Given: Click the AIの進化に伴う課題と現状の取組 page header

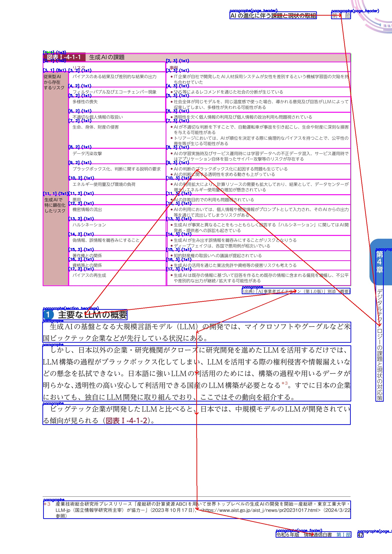Looking at the screenshot, I should pyautogui.click(x=273, y=16).
